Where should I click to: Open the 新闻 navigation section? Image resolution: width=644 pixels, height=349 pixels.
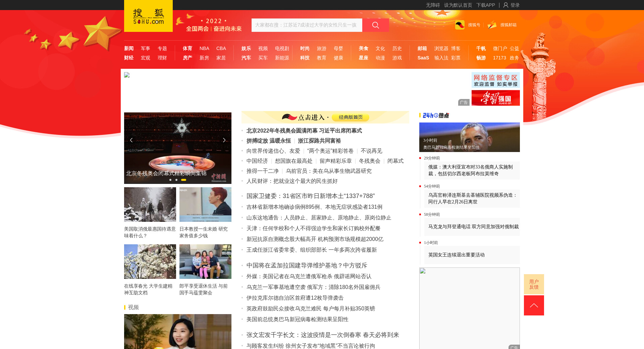coord(129,48)
